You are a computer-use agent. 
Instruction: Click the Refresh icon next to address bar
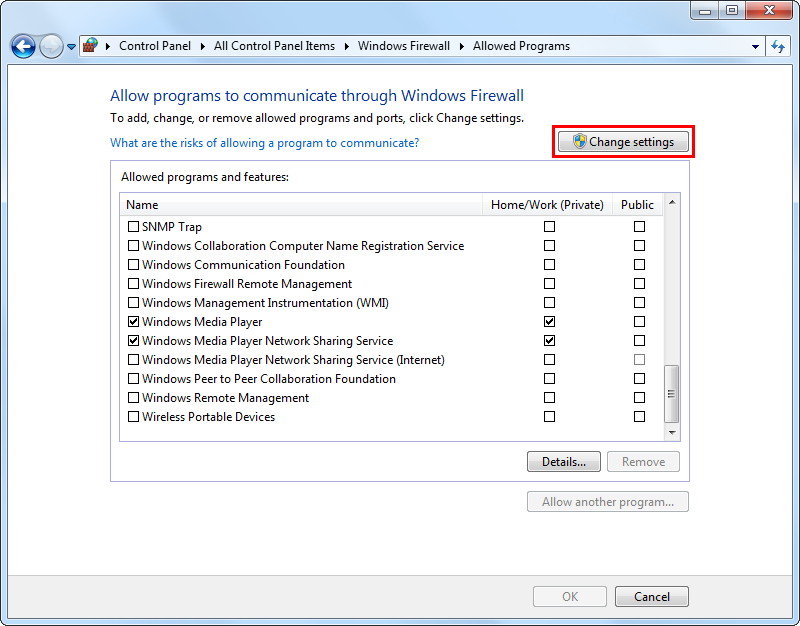778,46
